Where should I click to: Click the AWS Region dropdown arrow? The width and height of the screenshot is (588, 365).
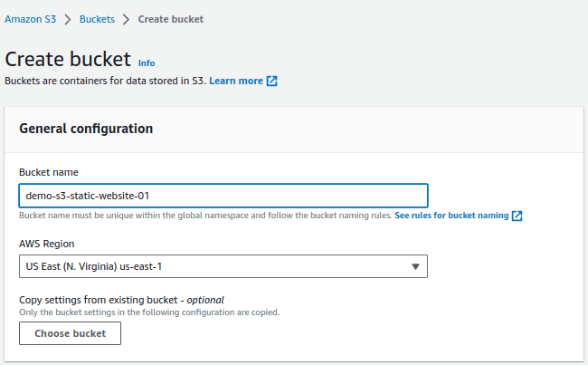point(415,266)
